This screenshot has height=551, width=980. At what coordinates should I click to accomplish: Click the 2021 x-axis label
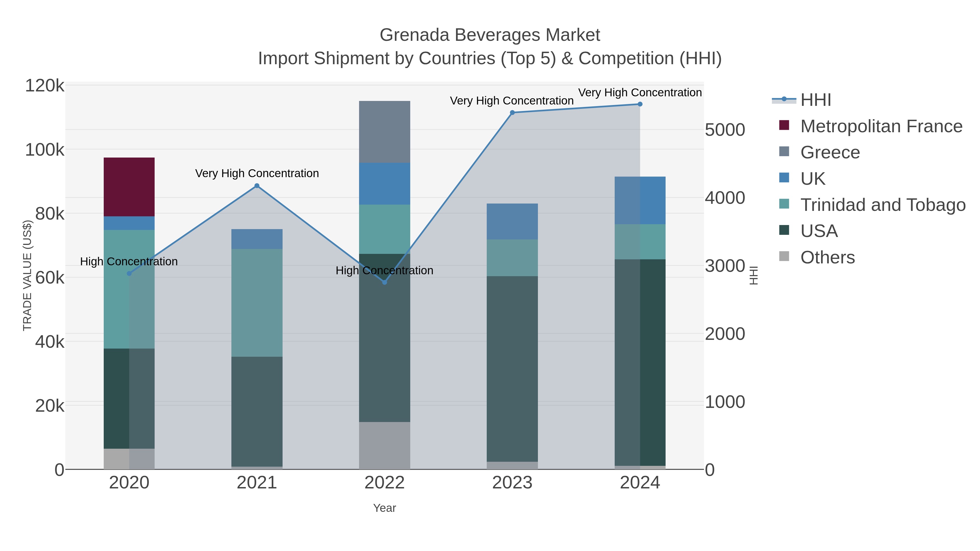click(257, 483)
